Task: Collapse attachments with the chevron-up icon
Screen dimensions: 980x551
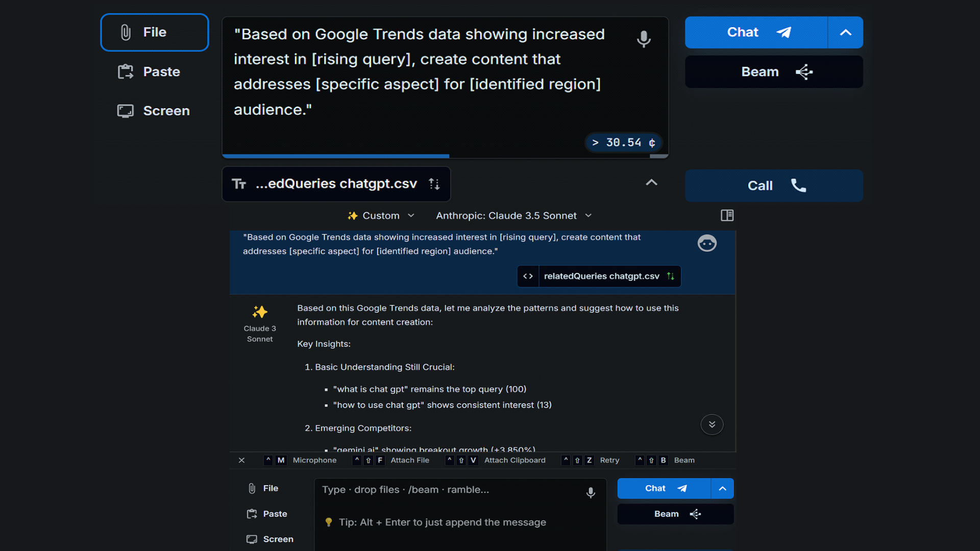Action: [x=651, y=182]
